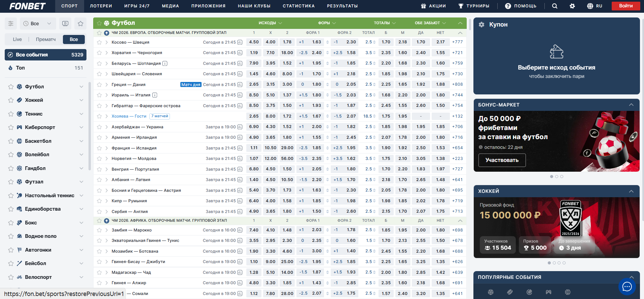644x299 pixels.
Task: Open site settings gear icon in header
Action: click(x=572, y=6)
